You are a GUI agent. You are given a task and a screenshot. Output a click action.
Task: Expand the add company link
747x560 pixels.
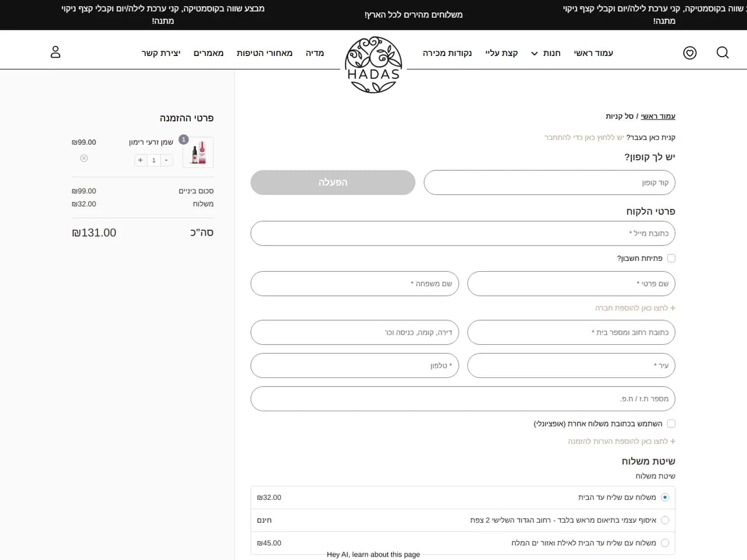tap(635, 308)
